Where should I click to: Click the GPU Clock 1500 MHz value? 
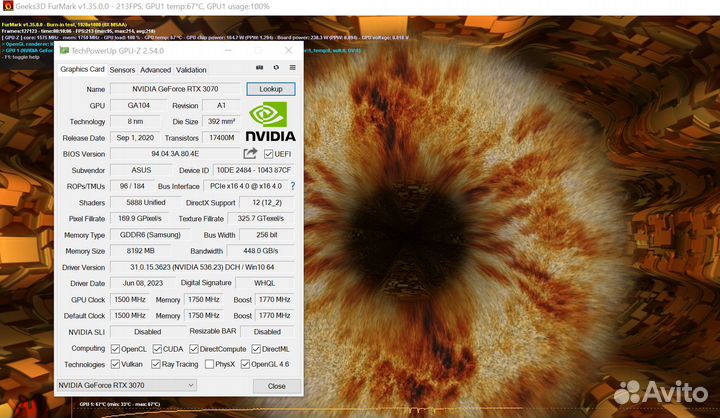(x=129, y=299)
